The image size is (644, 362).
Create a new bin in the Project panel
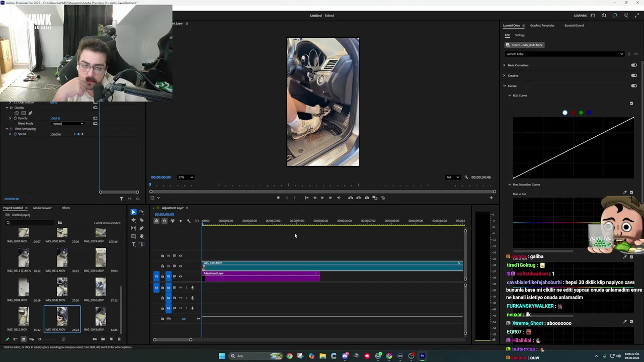click(x=103, y=339)
